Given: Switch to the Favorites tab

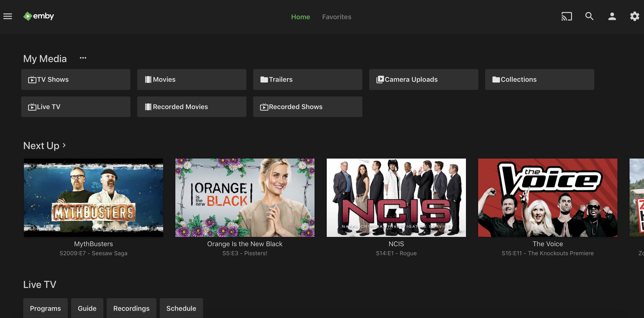Looking at the screenshot, I should pos(337,17).
